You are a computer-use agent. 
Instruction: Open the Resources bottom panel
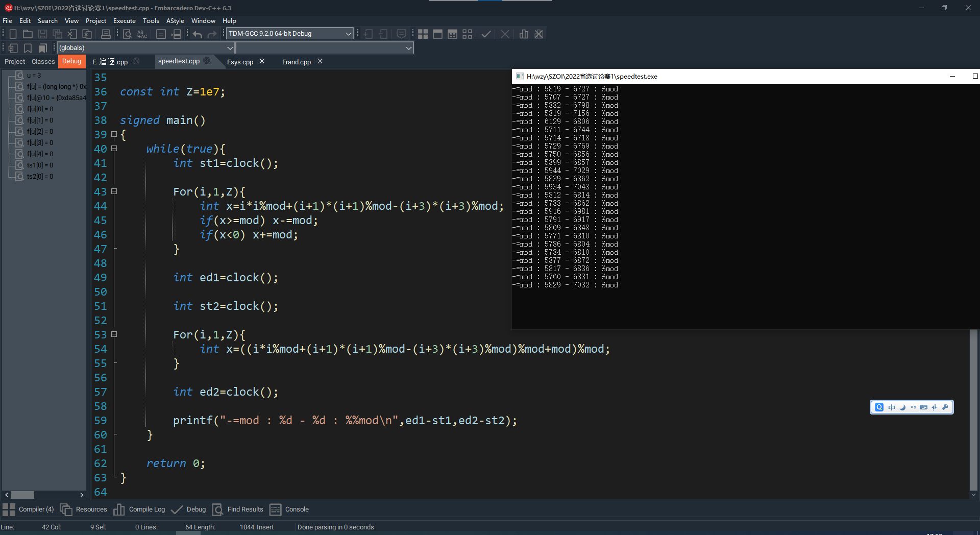84,509
